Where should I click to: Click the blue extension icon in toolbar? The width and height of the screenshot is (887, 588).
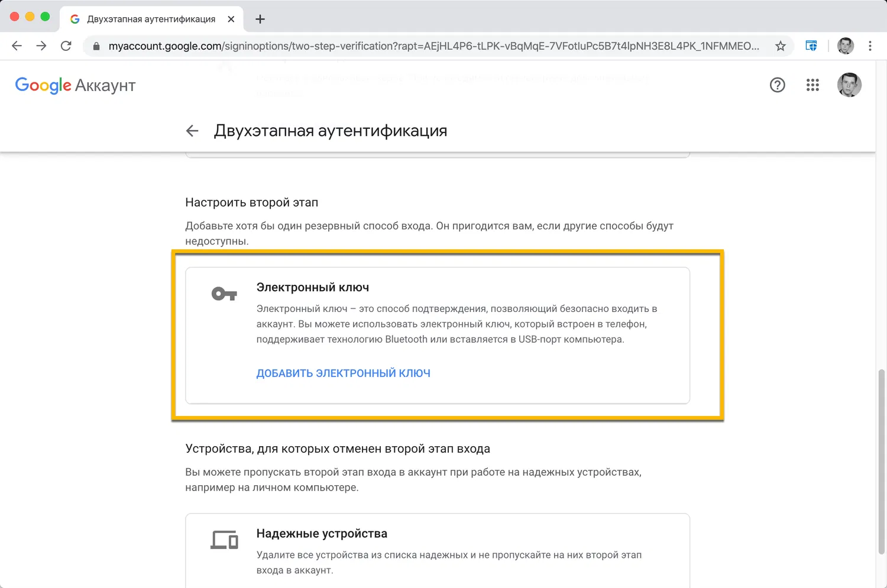pos(811,46)
